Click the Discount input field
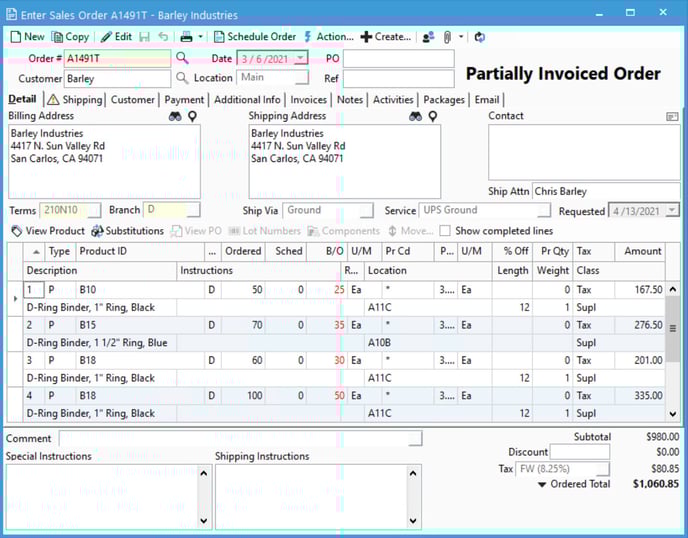The width and height of the screenshot is (688, 538). coord(580,452)
